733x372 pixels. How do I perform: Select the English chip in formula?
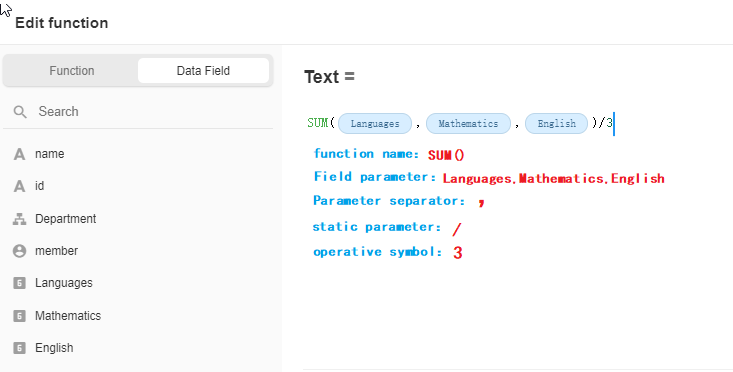click(x=556, y=123)
